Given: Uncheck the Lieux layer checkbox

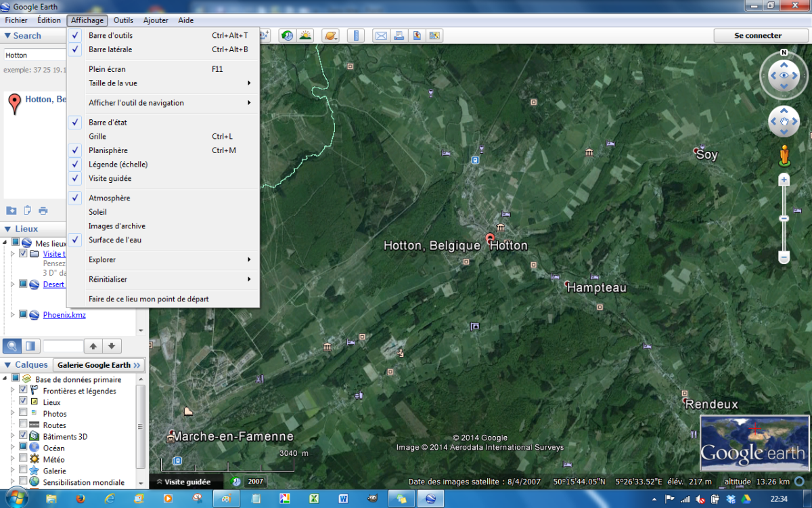Looking at the screenshot, I should (x=24, y=402).
